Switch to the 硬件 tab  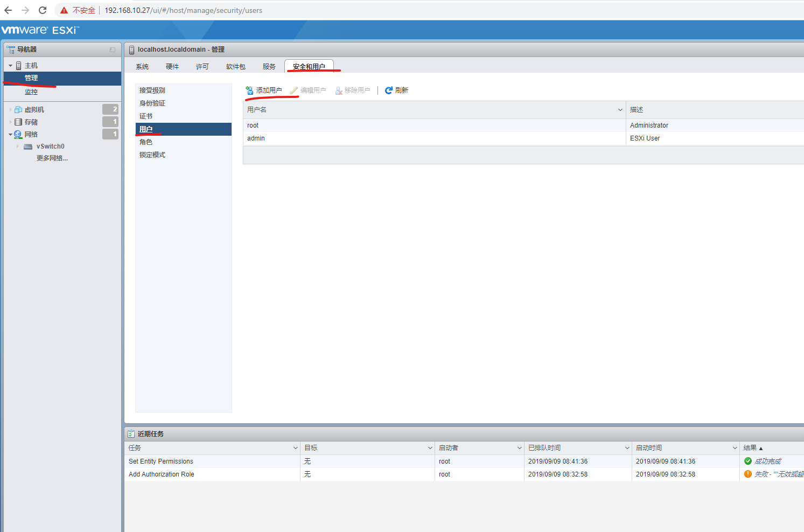pos(172,67)
